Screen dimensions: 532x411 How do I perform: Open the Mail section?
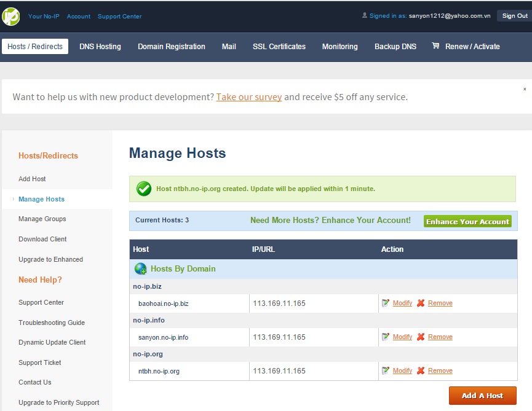(x=229, y=47)
